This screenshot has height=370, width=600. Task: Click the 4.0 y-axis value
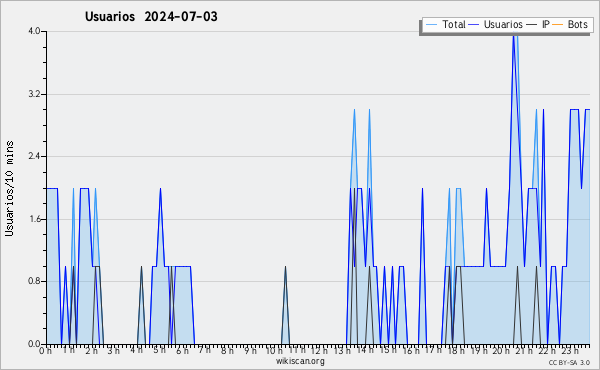point(34,31)
